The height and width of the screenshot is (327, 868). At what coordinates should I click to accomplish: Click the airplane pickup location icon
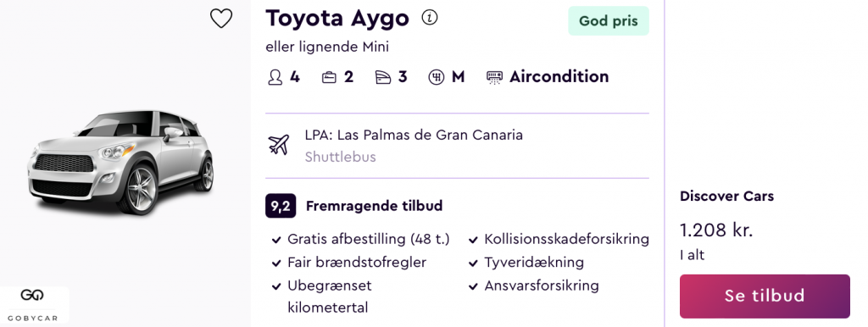[278, 144]
